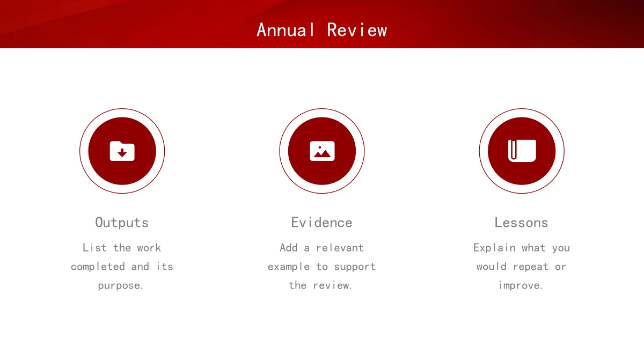Click the Outputs heading
This screenshot has width=644, height=362.
point(122,223)
